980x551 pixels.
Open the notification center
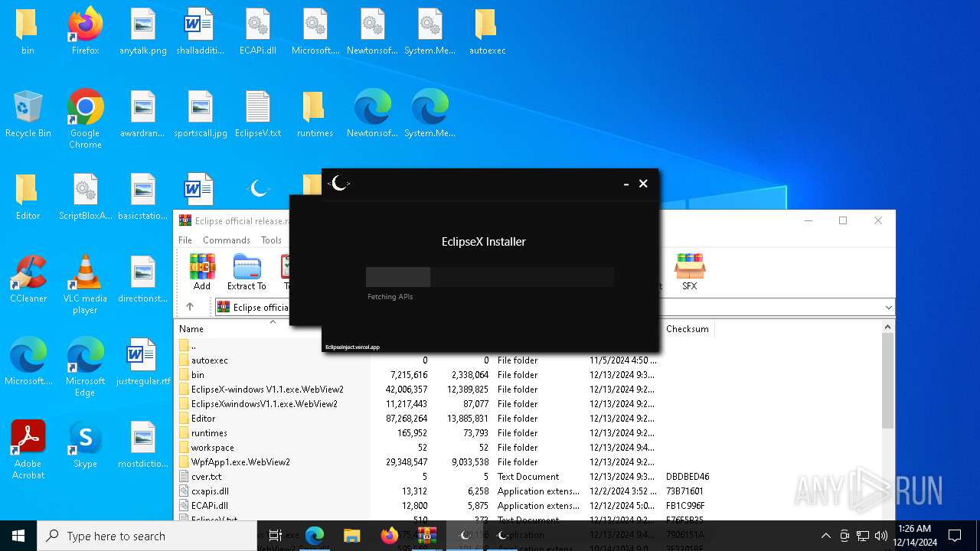[x=955, y=536]
